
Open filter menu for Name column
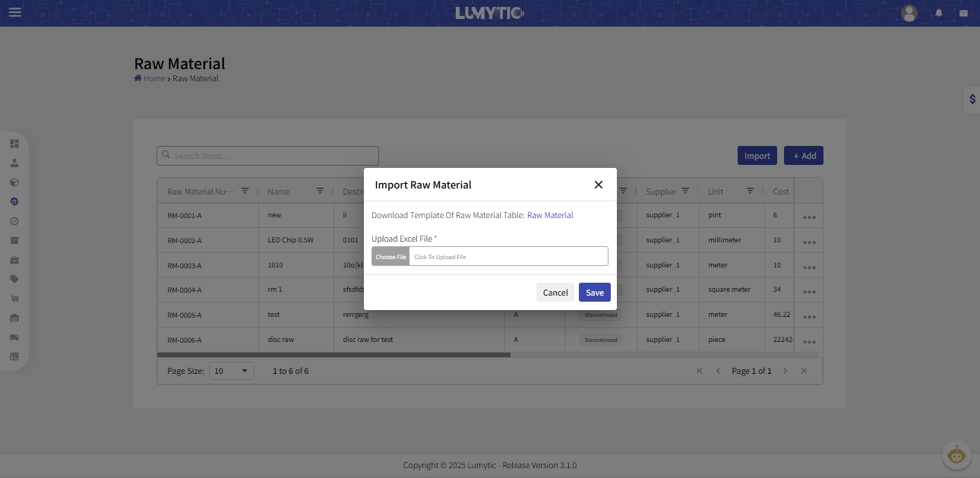coord(320,191)
